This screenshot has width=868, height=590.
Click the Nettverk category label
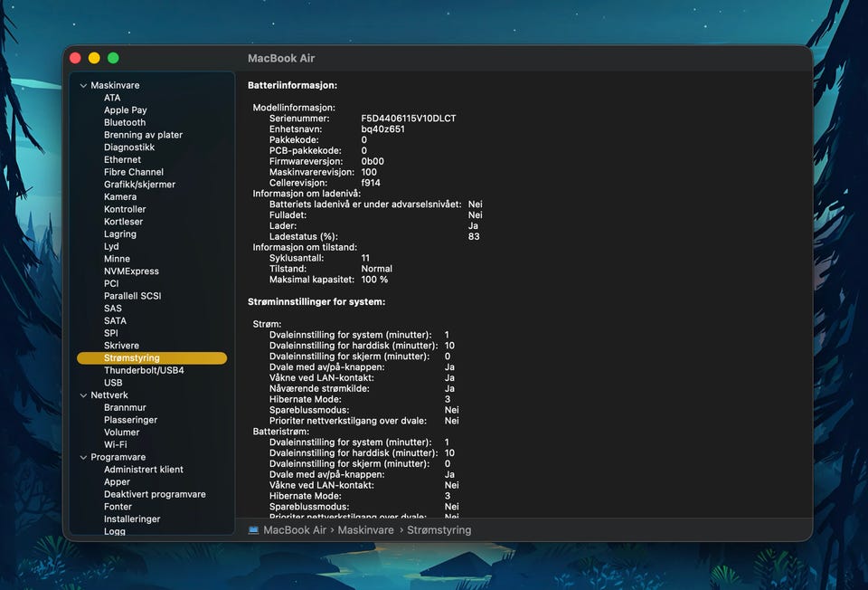coord(109,395)
